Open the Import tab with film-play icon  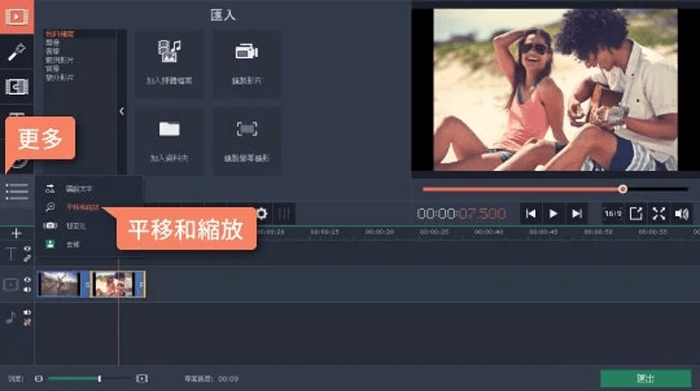[x=17, y=17]
